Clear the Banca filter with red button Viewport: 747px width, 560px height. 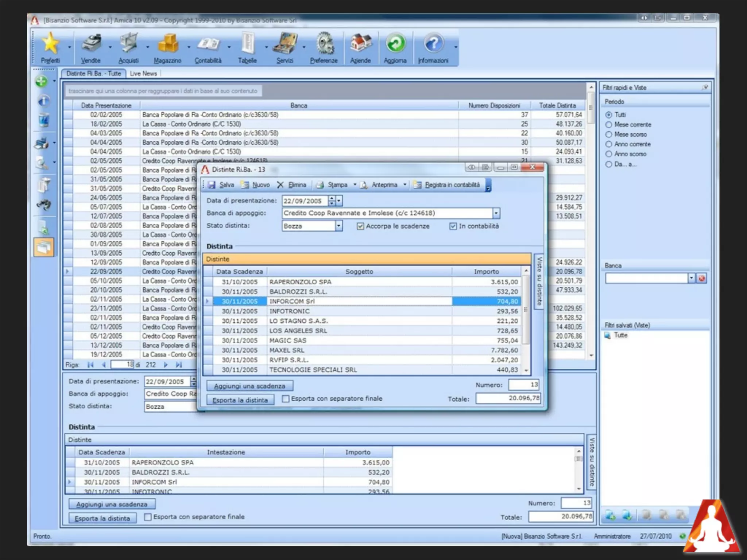(701, 279)
